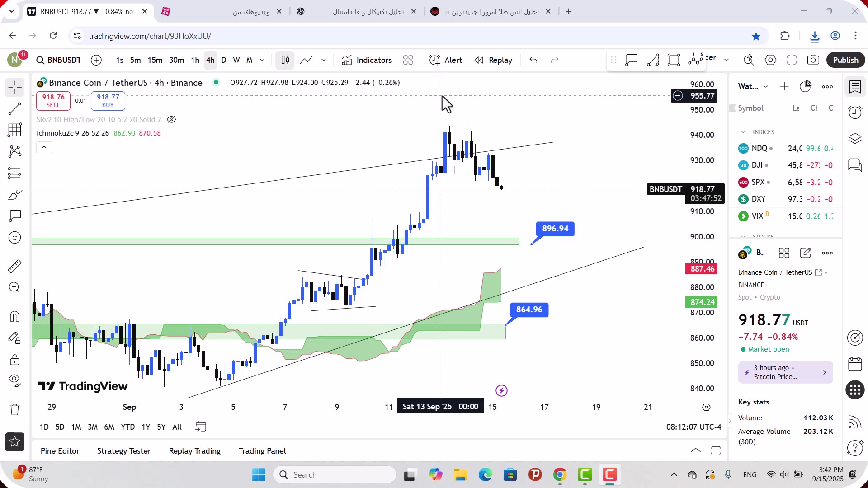Open the forecasting and measurement tools
The width and height of the screenshot is (868, 488).
click(15, 173)
